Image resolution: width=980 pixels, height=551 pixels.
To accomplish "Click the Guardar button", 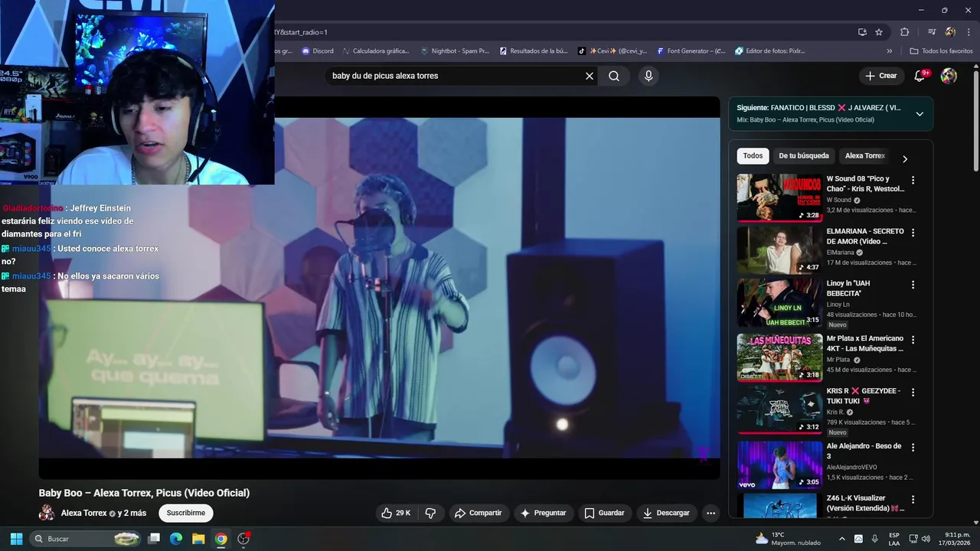I will tap(604, 513).
